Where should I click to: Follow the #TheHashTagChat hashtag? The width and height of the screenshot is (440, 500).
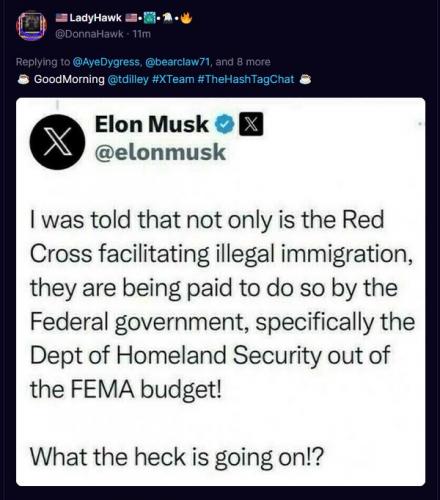point(246,79)
